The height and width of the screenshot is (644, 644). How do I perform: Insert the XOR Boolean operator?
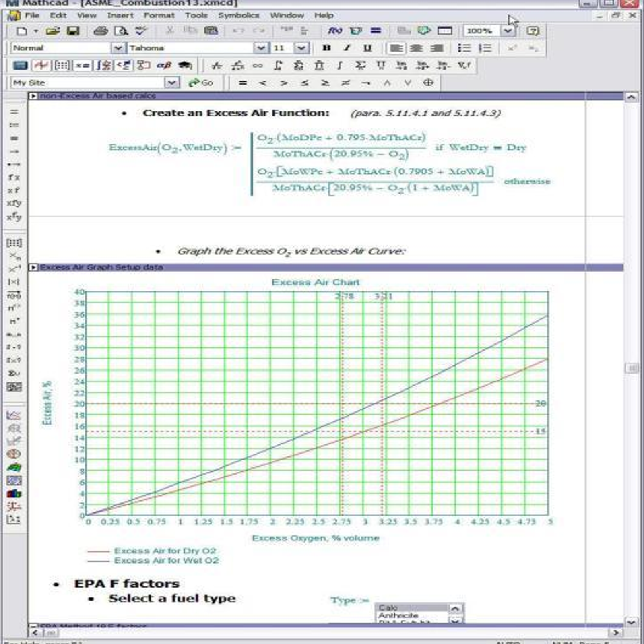[x=428, y=83]
